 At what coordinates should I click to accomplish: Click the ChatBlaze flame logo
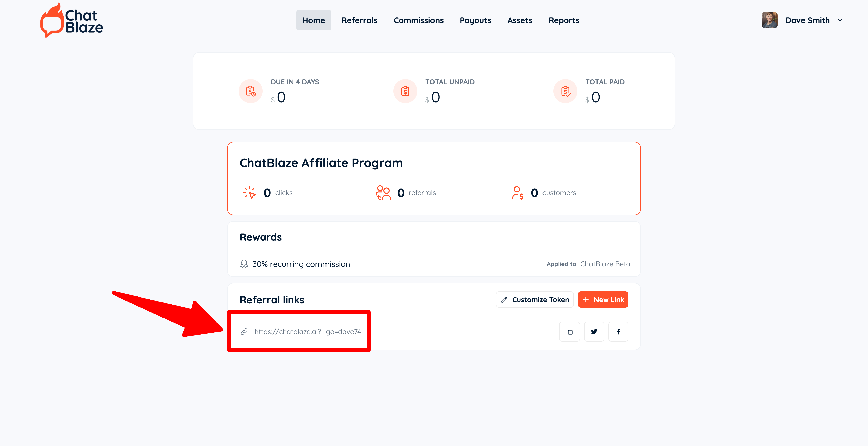pyautogui.click(x=52, y=21)
